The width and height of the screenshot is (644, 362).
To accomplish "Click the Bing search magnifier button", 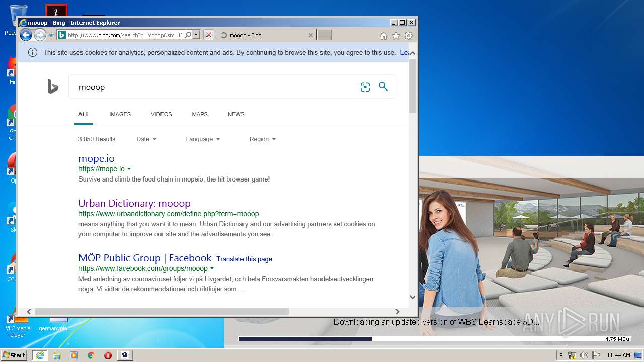I will pos(383,86).
